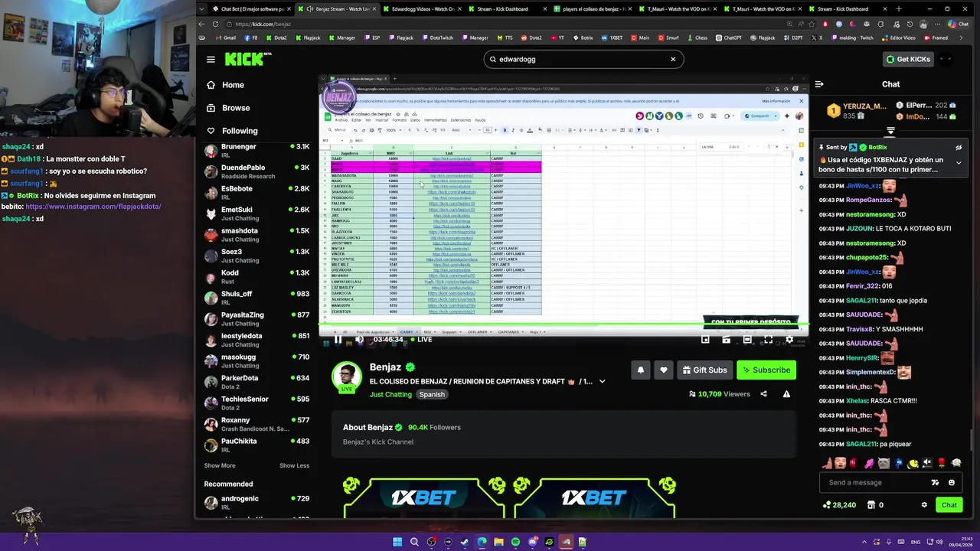Hide the pinned BotRix message
980x551 pixels.
pyautogui.click(x=959, y=147)
